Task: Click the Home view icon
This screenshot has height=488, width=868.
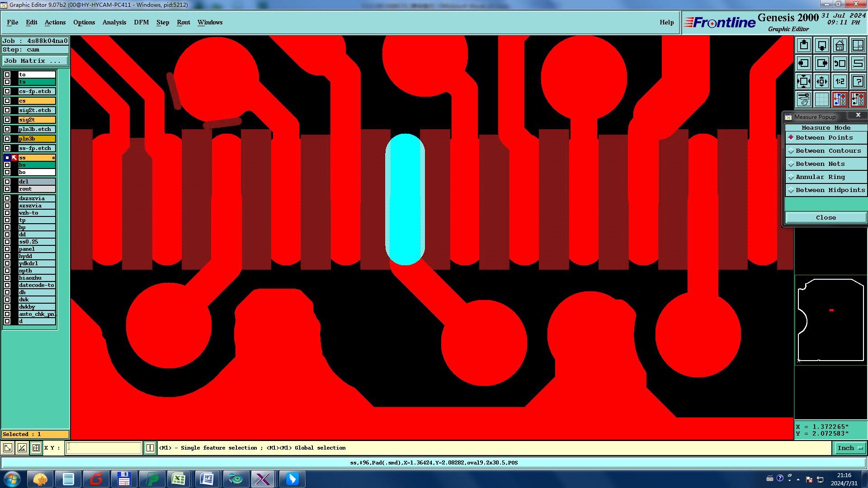Action: (x=840, y=45)
